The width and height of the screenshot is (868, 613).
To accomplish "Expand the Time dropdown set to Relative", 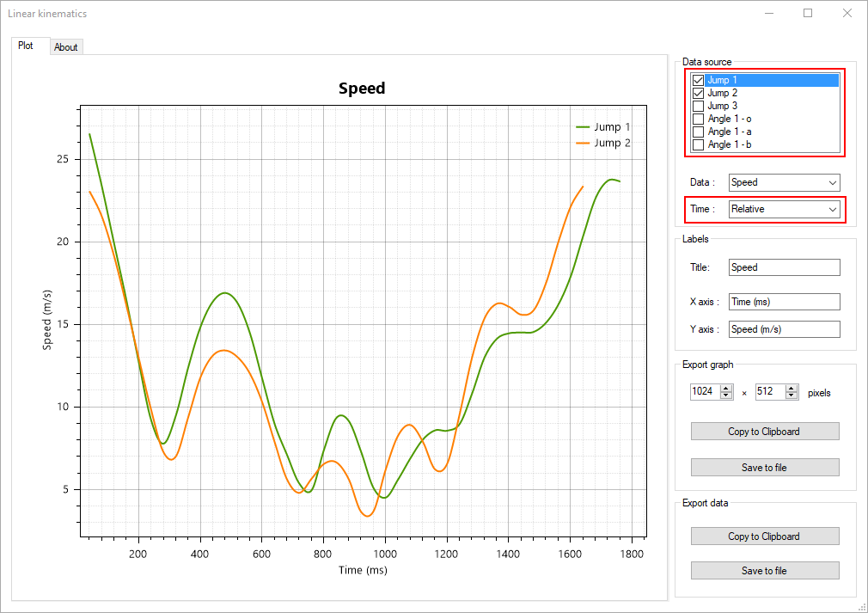I will click(x=784, y=209).
